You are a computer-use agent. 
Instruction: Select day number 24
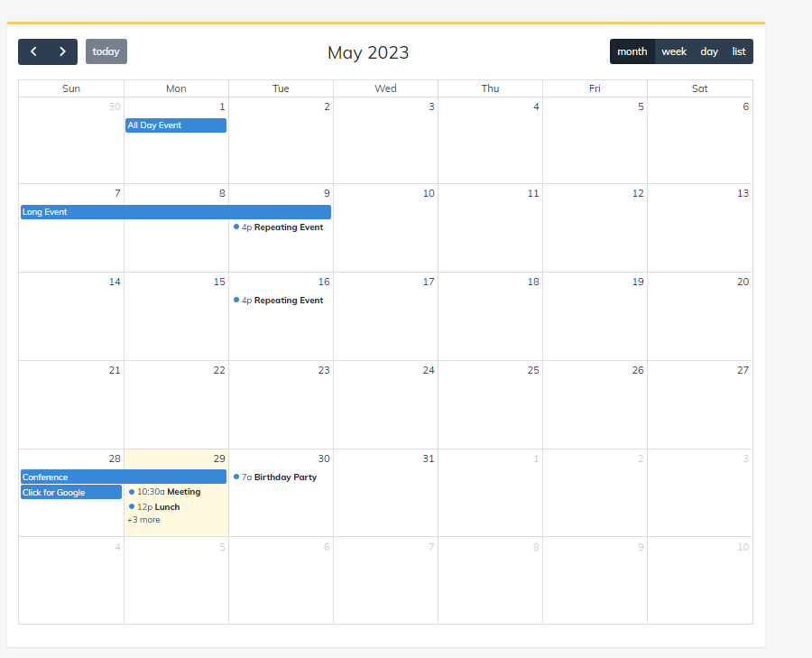[429, 370]
